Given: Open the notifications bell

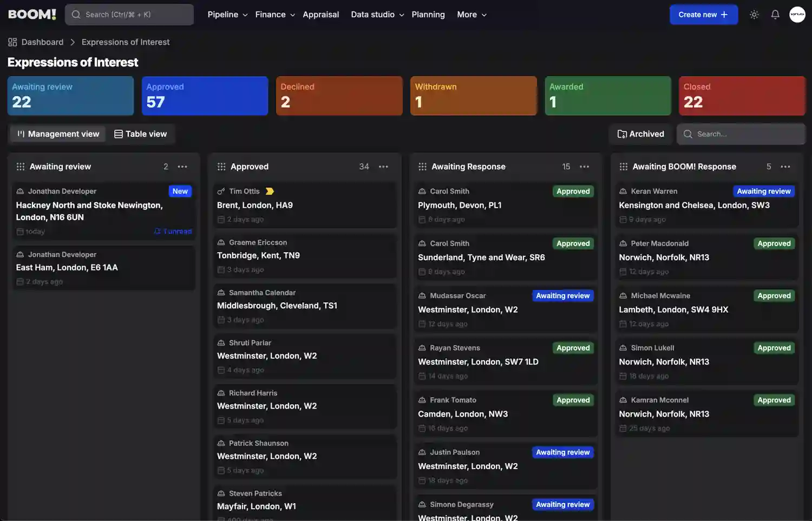Looking at the screenshot, I should tap(775, 15).
